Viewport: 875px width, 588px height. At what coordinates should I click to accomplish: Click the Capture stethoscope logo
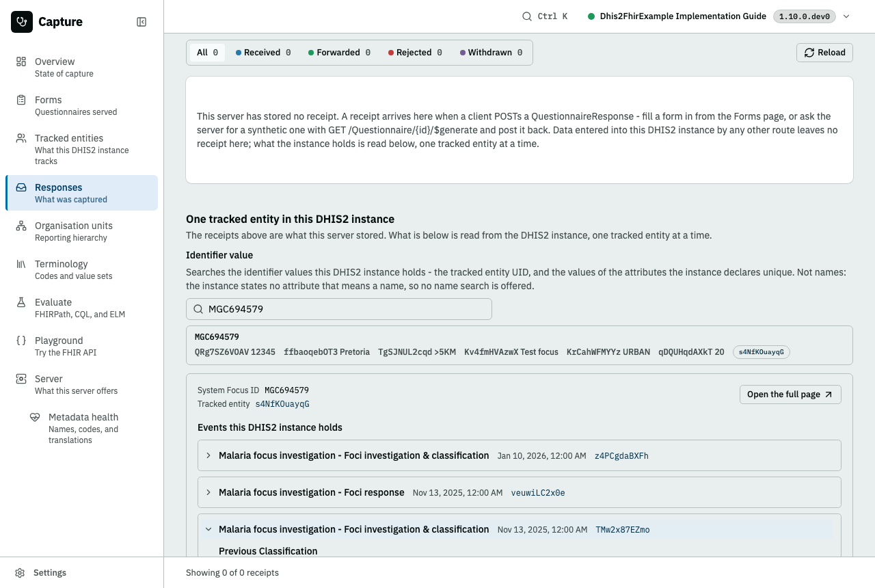[x=22, y=22]
